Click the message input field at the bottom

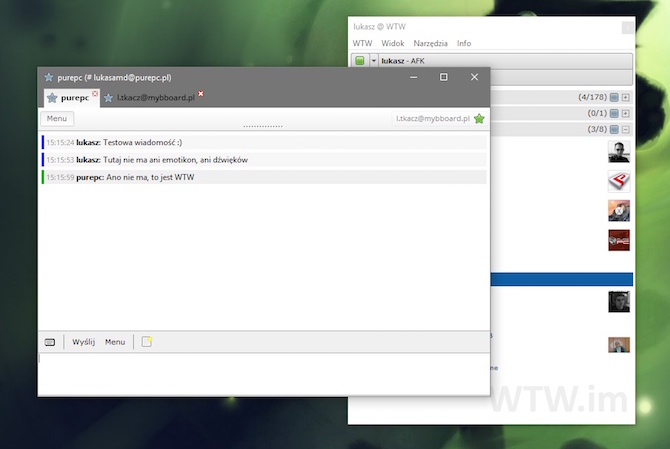click(263, 373)
